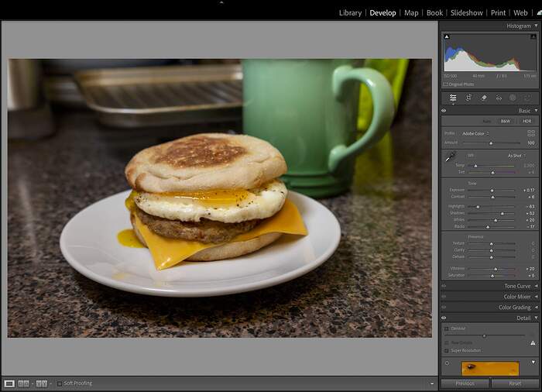Image resolution: width=542 pixels, height=392 pixels.
Task: Open the Slideshow module
Action: click(467, 13)
